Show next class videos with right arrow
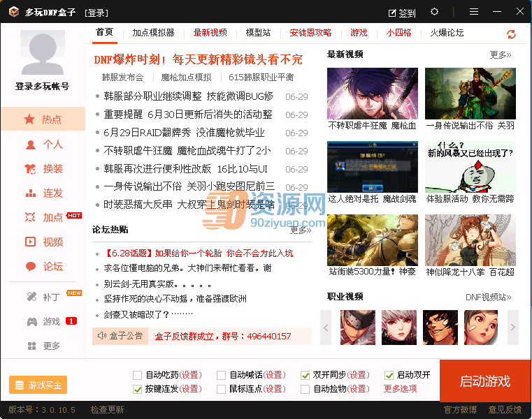 pos(513,328)
